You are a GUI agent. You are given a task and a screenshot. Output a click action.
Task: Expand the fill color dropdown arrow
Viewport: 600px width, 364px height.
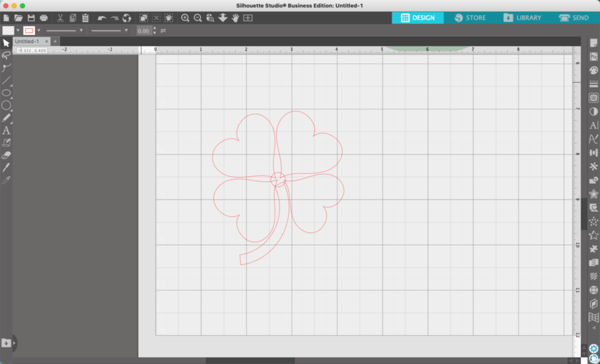[x=18, y=30]
